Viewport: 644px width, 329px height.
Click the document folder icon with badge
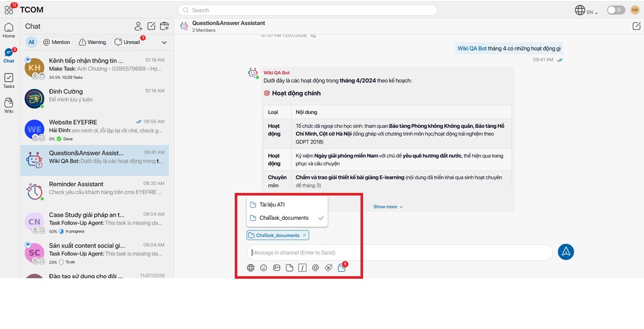[x=342, y=268]
